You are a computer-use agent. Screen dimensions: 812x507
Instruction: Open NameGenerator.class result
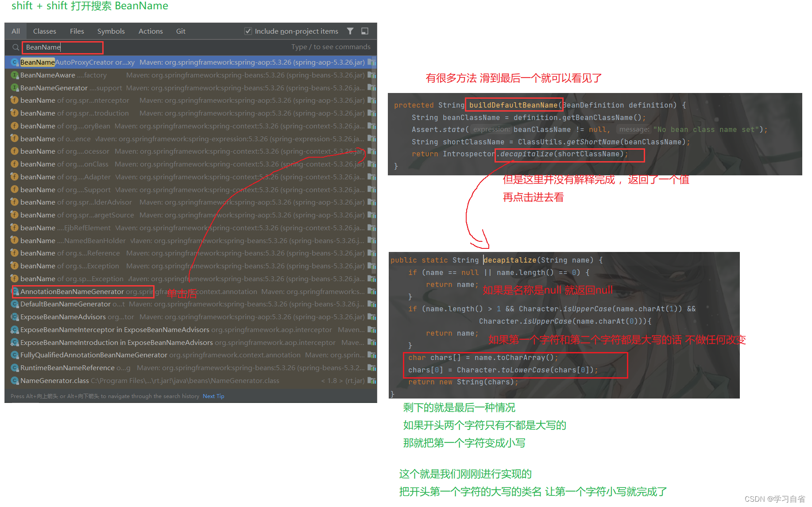[x=191, y=381]
